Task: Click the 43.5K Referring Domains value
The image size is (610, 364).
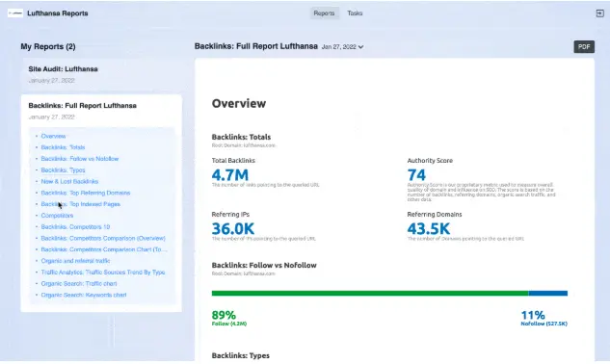Action: (428, 228)
